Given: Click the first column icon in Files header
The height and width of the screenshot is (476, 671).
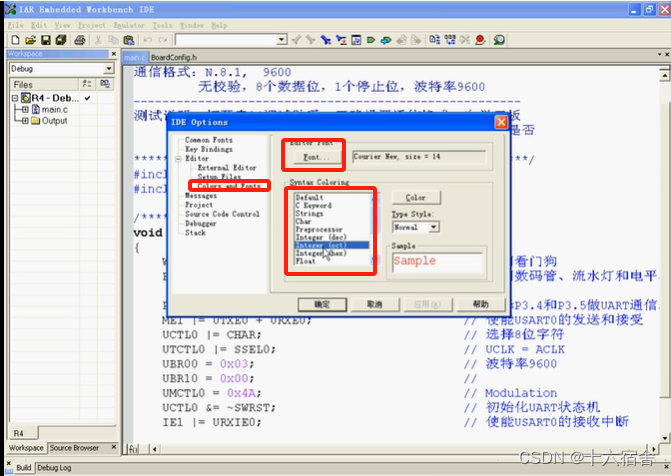Looking at the screenshot, I should [x=87, y=84].
